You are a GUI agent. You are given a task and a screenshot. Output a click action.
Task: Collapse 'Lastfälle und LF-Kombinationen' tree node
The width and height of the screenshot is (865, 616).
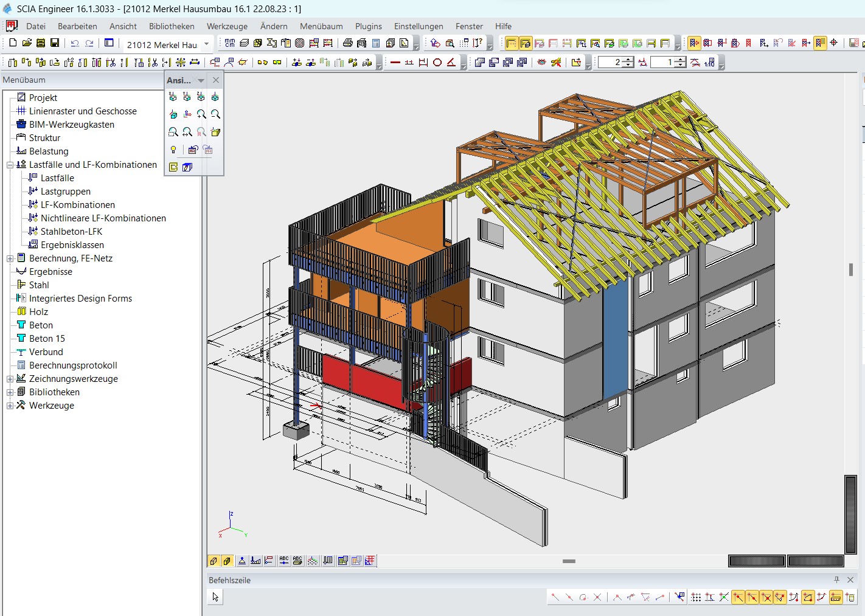coord(10,165)
